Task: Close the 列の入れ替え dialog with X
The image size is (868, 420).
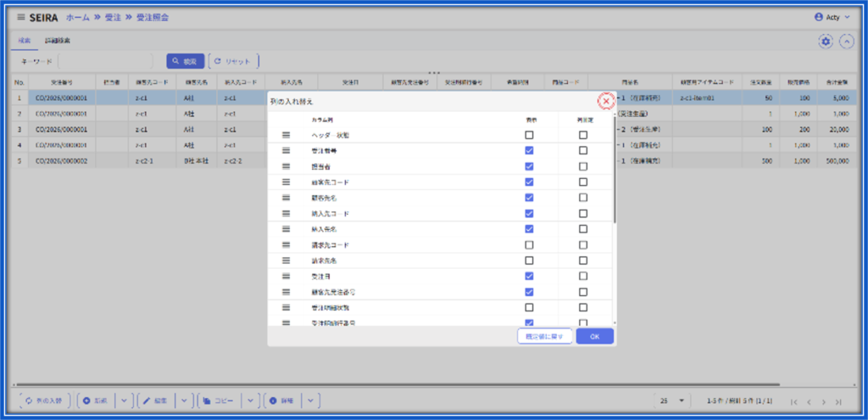Action: point(606,102)
